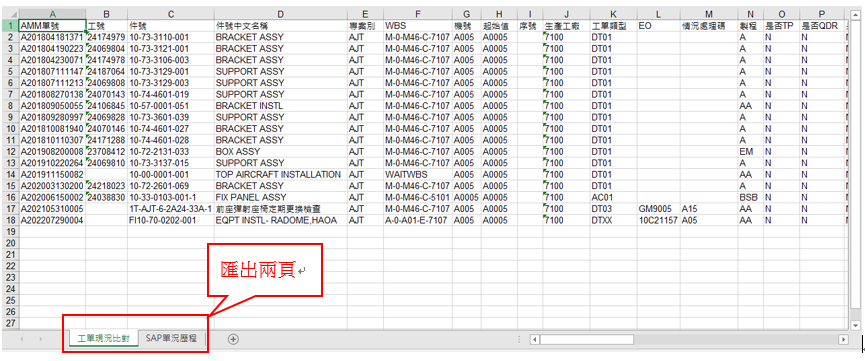This screenshot has height=361, width=865.
Task: Select cell with 工號 23708412
Action: pyautogui.click(x=106, y=152)
